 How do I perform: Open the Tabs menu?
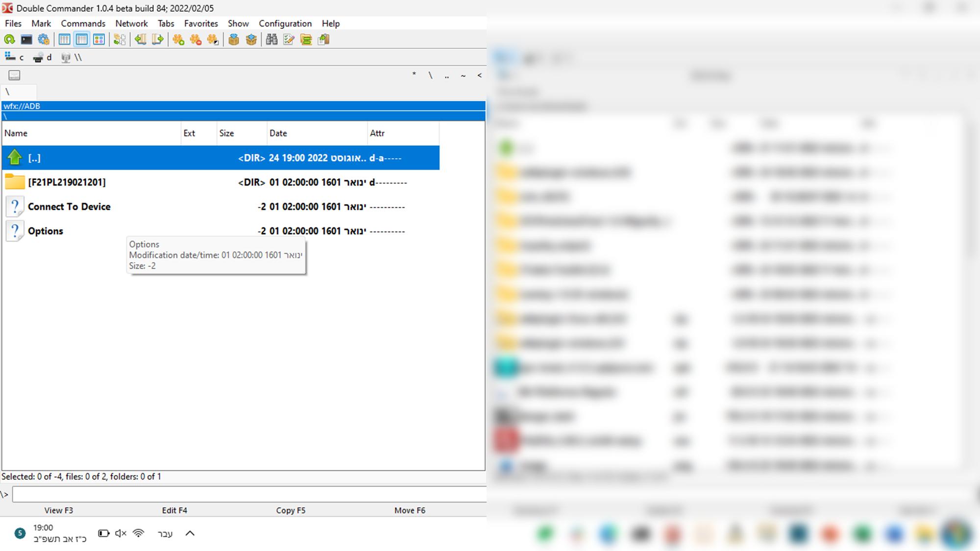[x=166, y=24]
